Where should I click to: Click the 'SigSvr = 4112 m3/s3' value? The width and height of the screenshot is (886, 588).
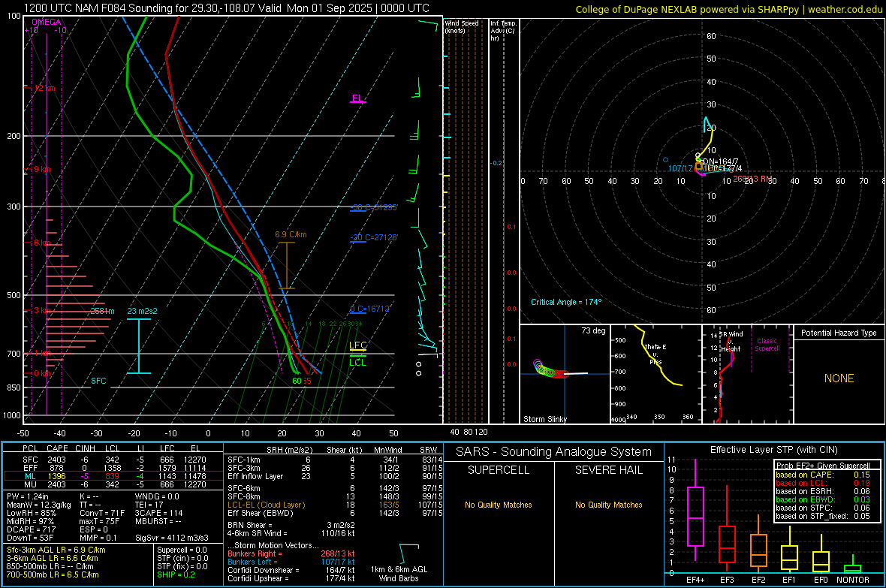[x=172, y=538]
